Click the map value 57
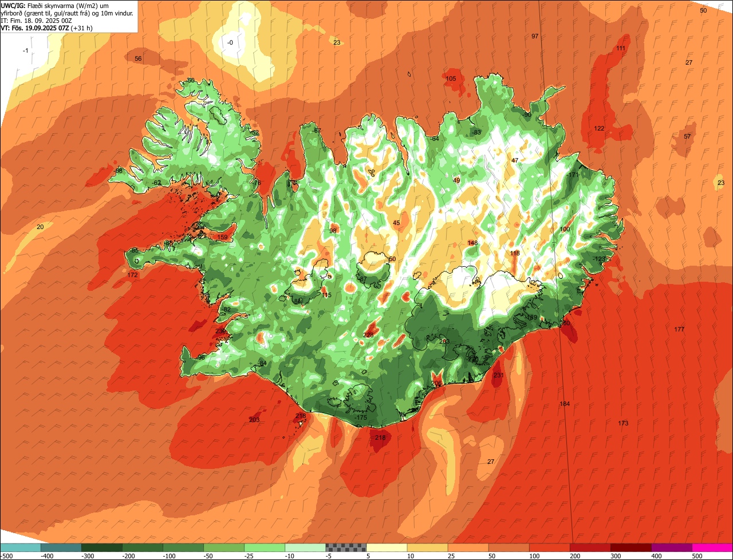The height and width of the screenshot is (560, 733). 687,136
